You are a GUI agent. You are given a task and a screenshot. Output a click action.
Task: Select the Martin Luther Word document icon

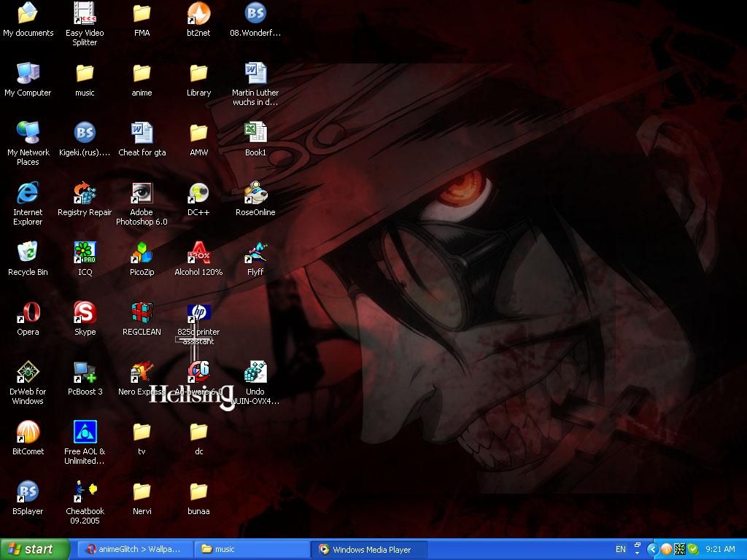tap(255, 74)
